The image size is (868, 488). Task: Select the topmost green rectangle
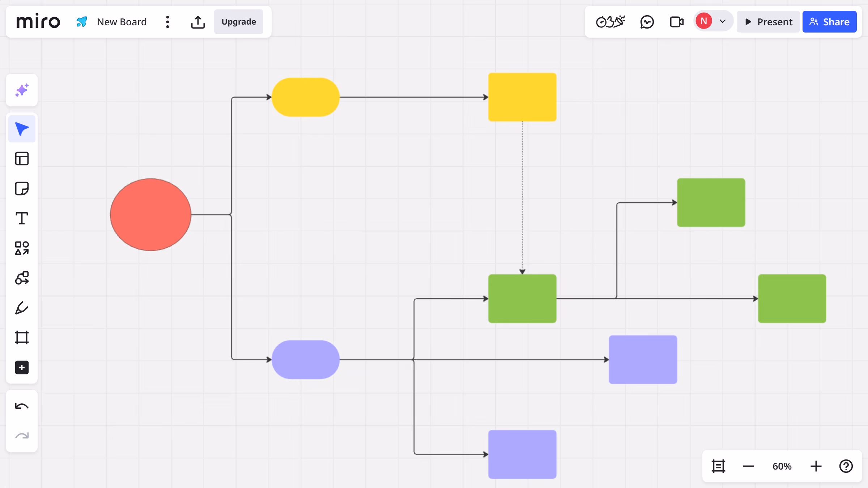coord(711,202)
